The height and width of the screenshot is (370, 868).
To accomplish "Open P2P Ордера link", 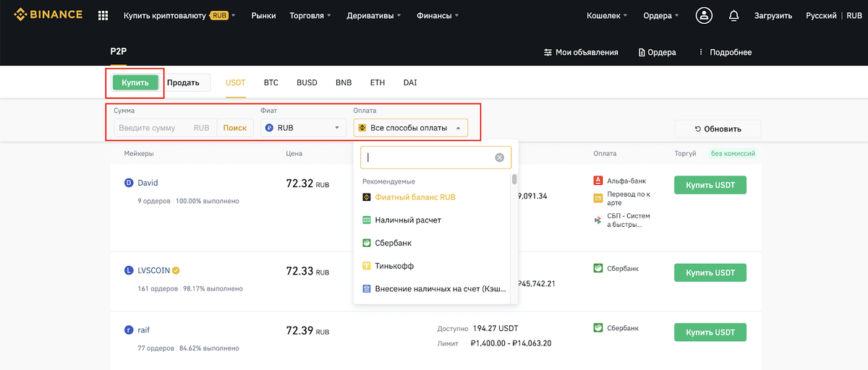I will pos(658,52).
